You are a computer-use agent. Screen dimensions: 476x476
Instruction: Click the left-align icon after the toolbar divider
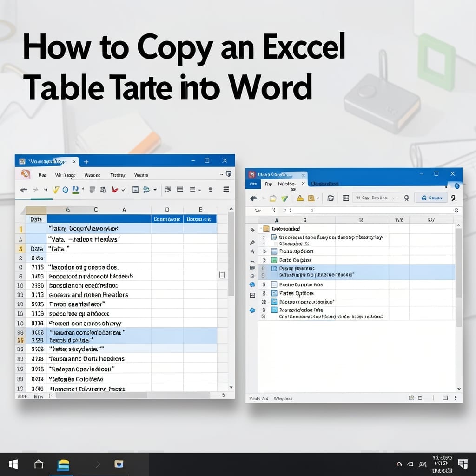pos(168,190)
